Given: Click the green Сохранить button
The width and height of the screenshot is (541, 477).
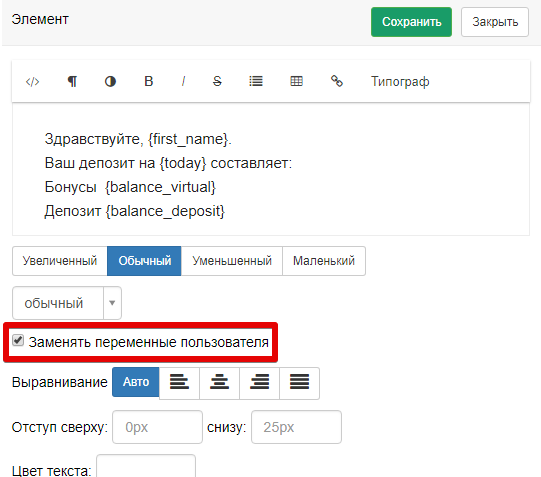Looking at the screenshot, I should [x=411, y=22].
